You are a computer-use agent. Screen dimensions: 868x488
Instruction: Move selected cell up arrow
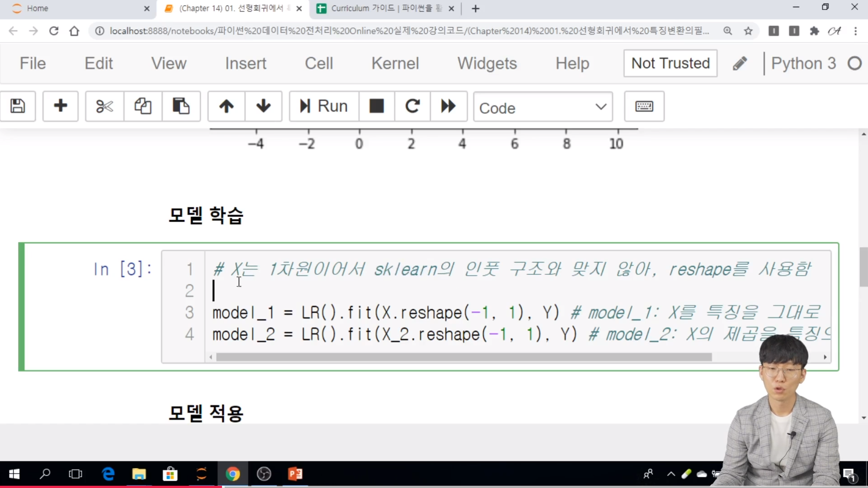coord(226,107)
